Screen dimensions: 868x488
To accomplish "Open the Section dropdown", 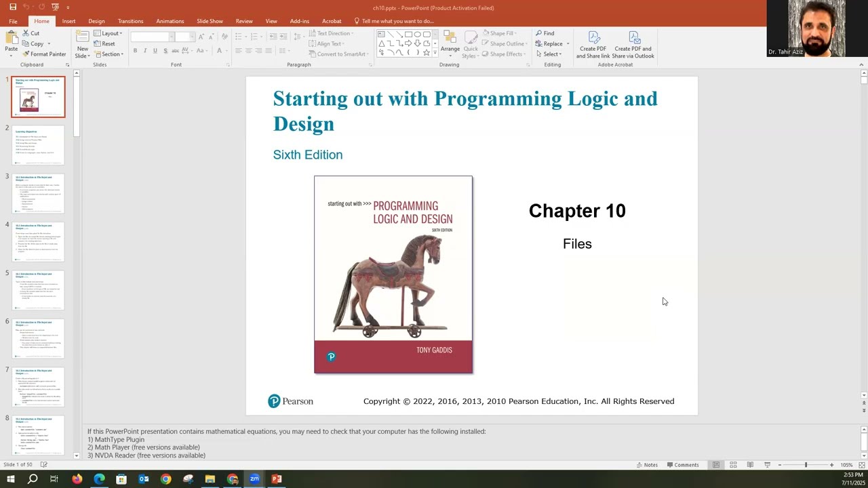I will click(109, 54).
